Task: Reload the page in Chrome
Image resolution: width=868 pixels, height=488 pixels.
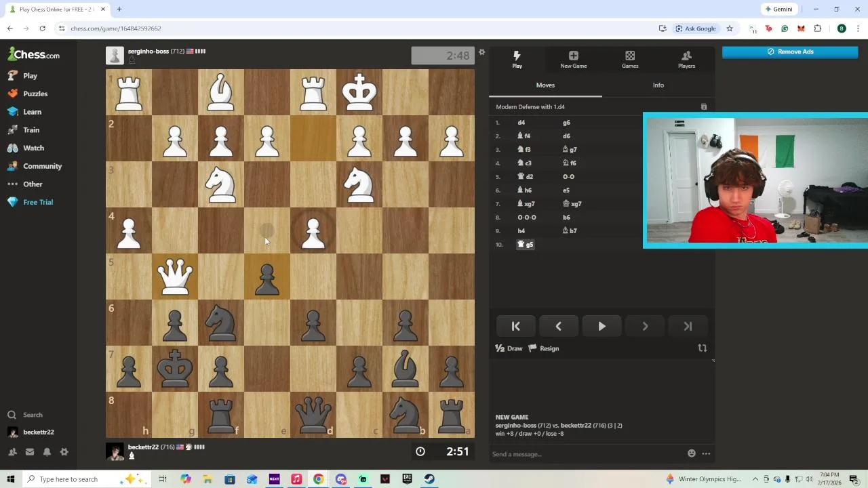Action: click(42, 28)
